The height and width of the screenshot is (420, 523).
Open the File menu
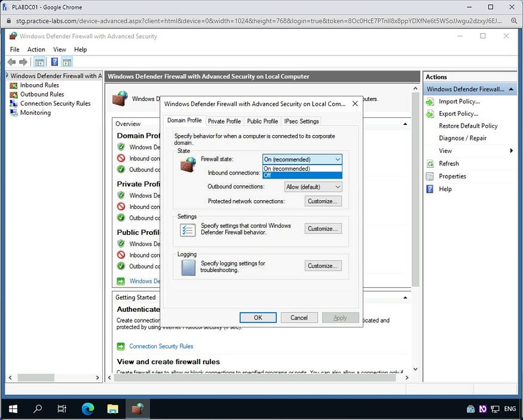(15, 50)
